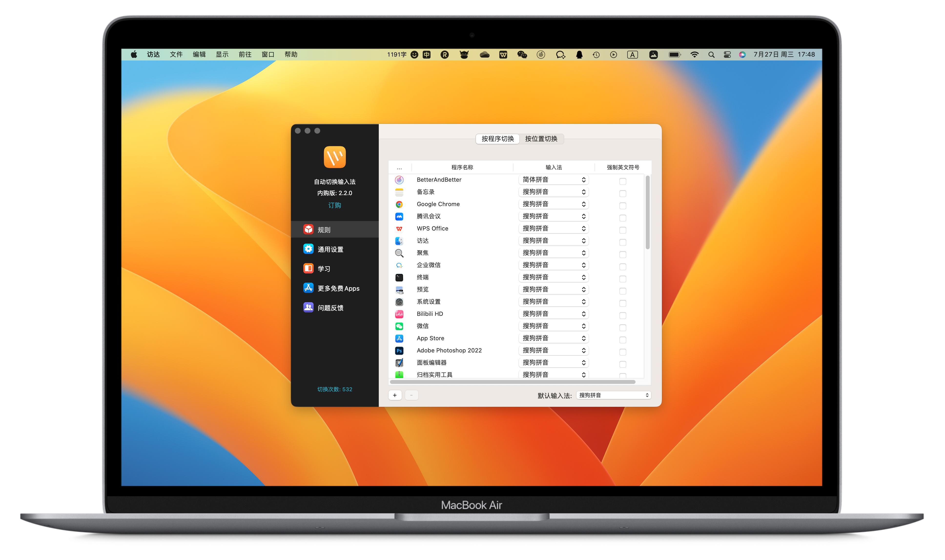Select the Google Chrome icon in the list
This screenshot has height=560, width=945.
[399, 204]
